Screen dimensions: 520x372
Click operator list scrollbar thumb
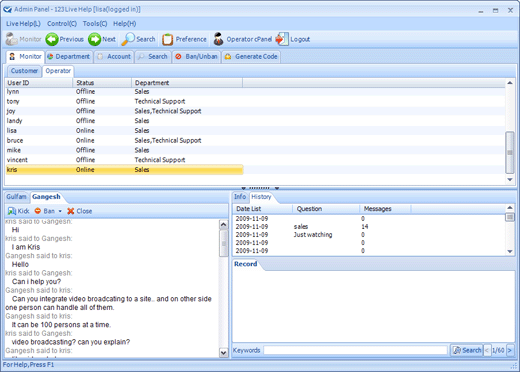point(510,152)
